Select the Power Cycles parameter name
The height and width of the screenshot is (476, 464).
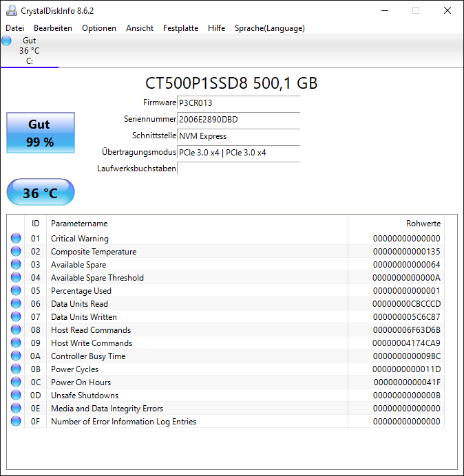[75, 369]
